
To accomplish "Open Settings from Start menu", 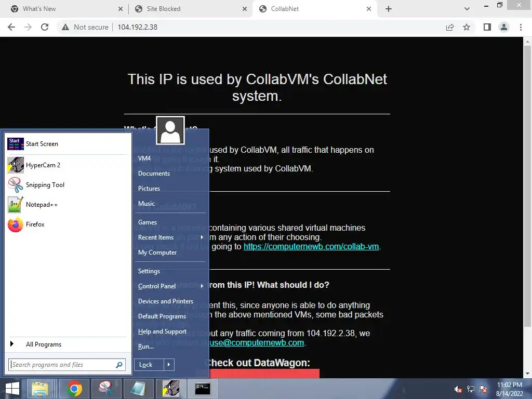I will (149, 271).
